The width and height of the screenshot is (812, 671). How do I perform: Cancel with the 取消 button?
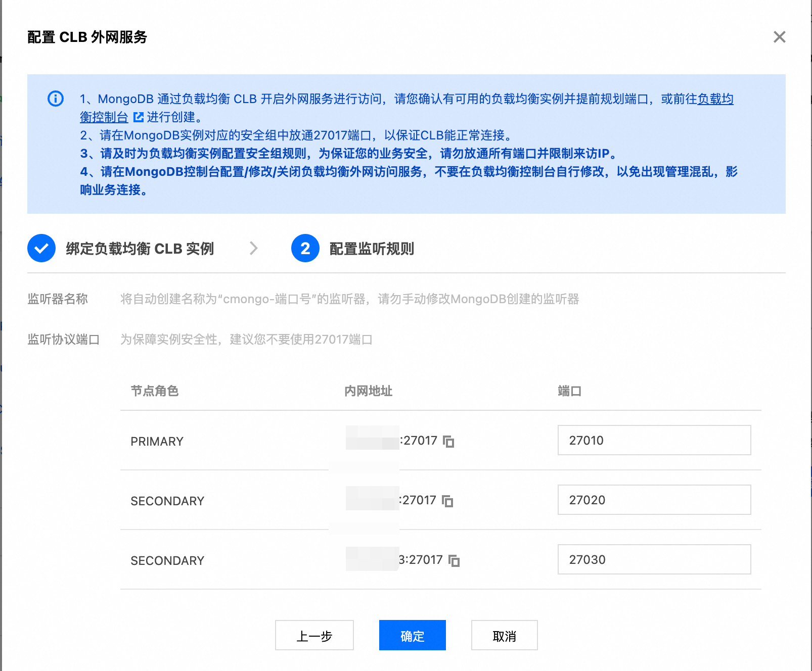[x=505, y=635]
